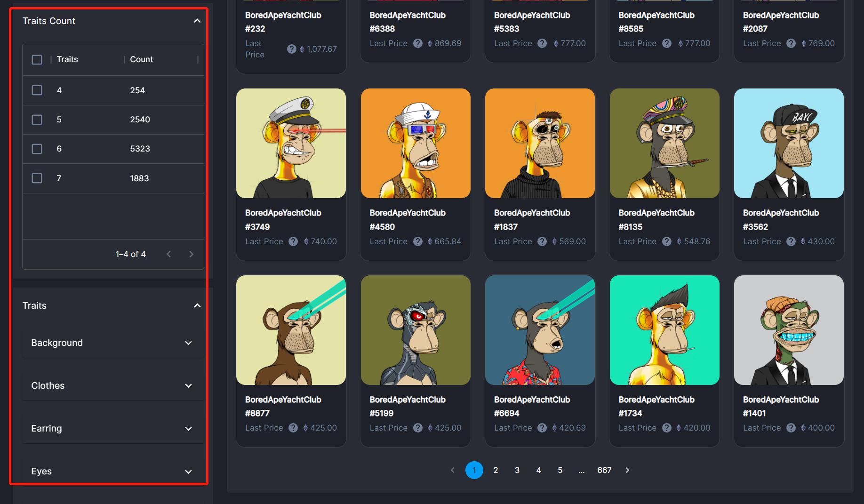Screen dimensions: 864x504
Task: Go to previous page of Traits Count table
Action: (x=168, y=254)
